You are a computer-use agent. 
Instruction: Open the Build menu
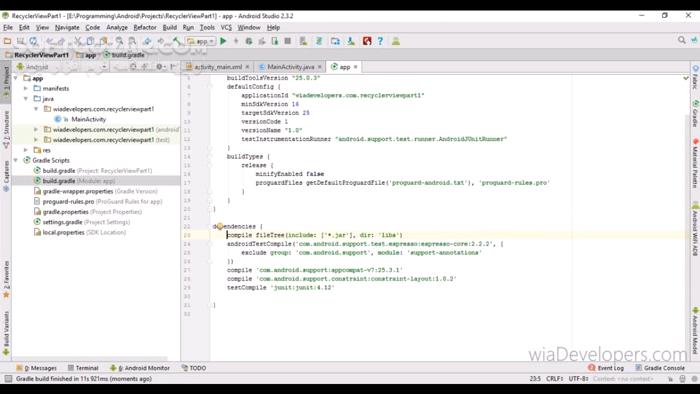[170, 27]
